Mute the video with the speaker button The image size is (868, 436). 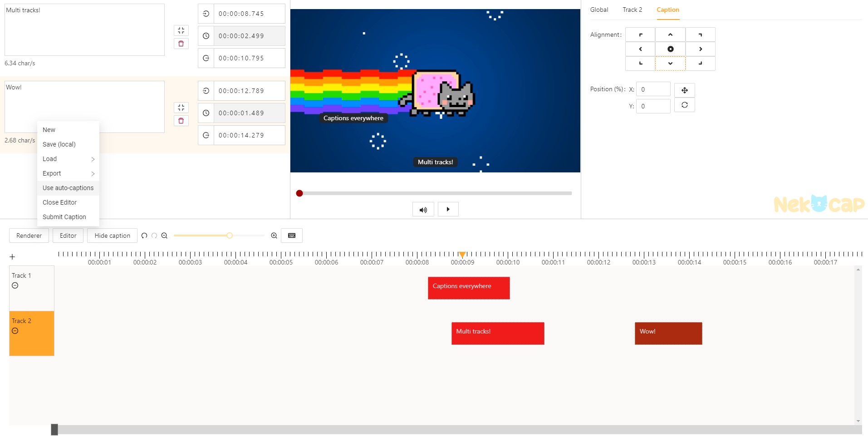coord(423,210)
